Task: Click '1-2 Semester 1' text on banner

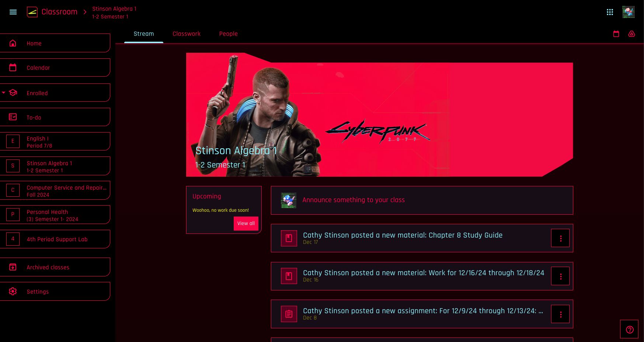Action: [220, 165]
